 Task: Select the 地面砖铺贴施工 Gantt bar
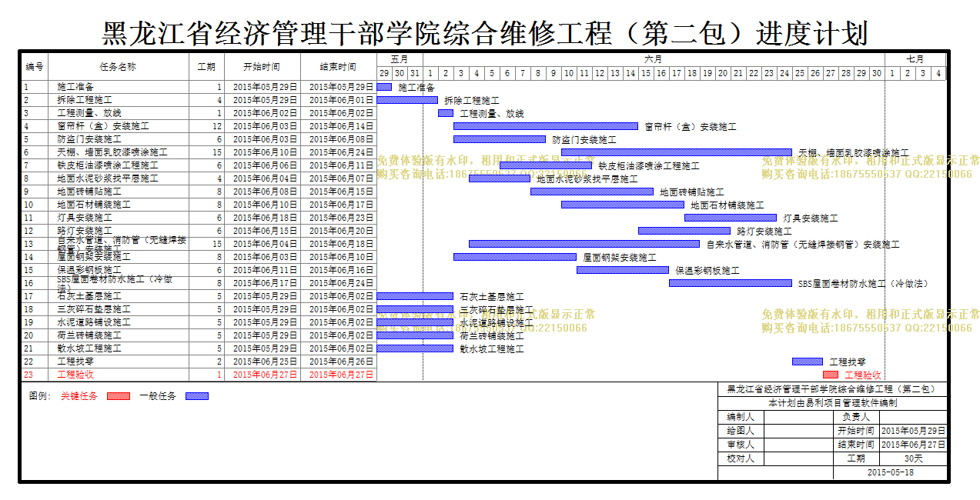592,192
